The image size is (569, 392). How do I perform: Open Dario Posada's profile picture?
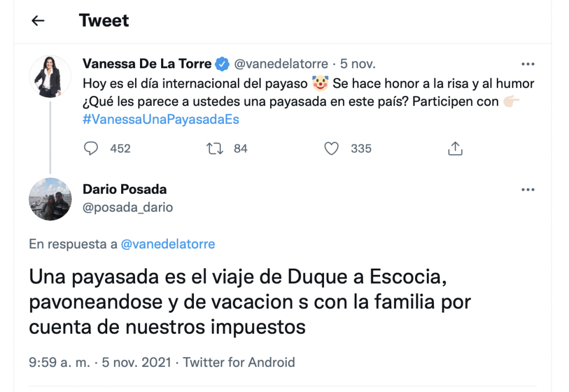point(50,199)
